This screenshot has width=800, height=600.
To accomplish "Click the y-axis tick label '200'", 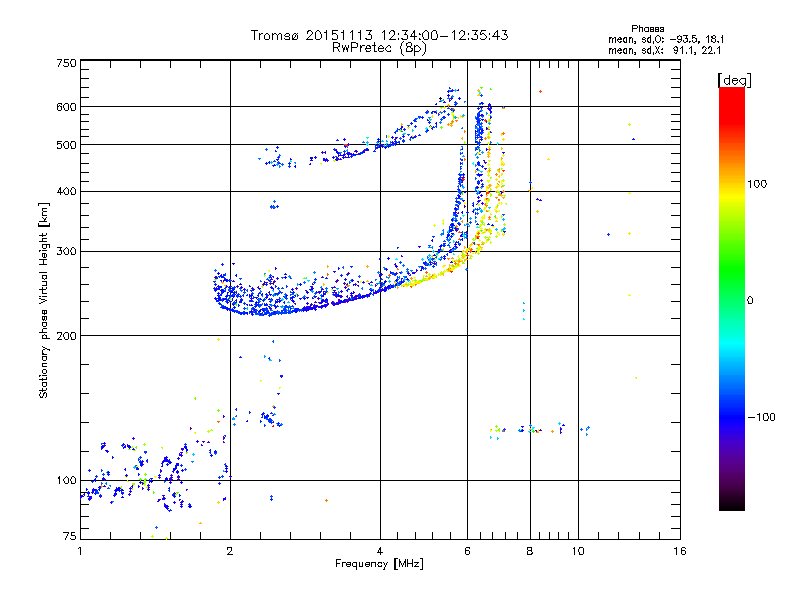I will point(66,336).
